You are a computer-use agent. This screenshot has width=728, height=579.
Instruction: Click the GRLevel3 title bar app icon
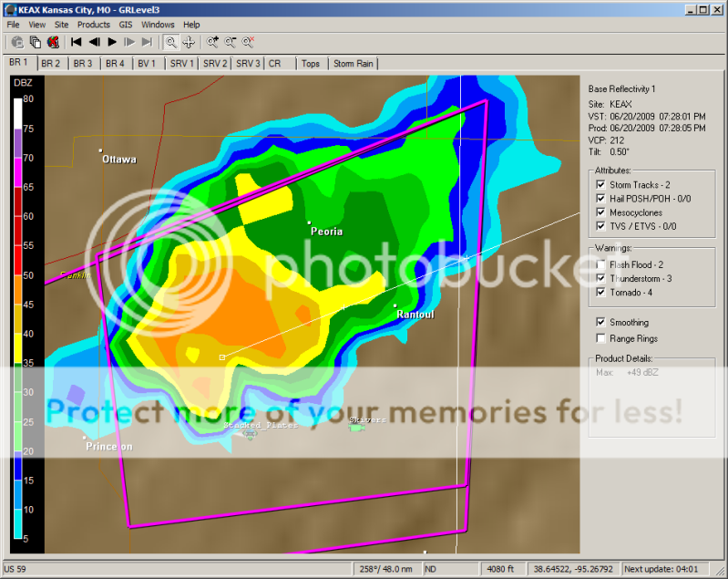click(10, 10)
